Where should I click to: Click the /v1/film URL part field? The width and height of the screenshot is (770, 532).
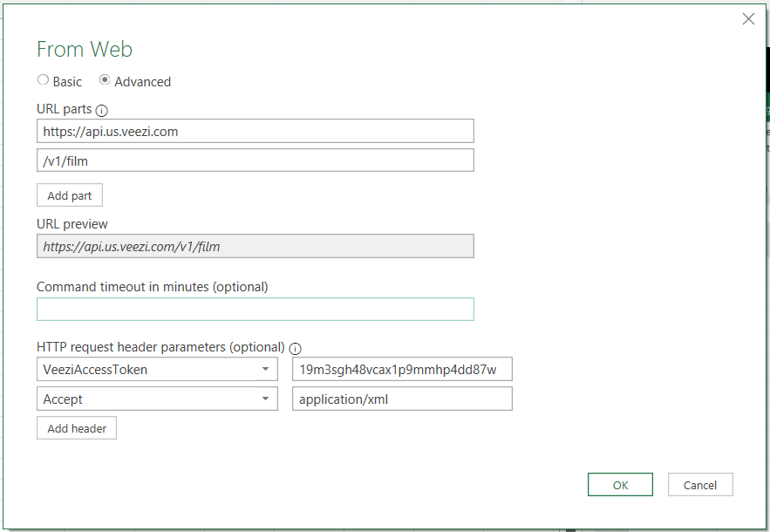tap(255, 160)
